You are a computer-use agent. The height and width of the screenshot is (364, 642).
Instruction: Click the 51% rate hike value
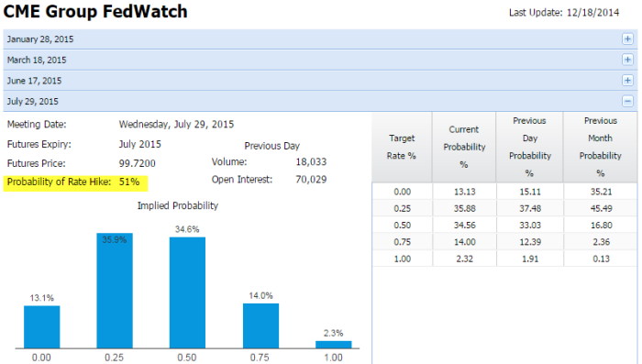[129, 182]
